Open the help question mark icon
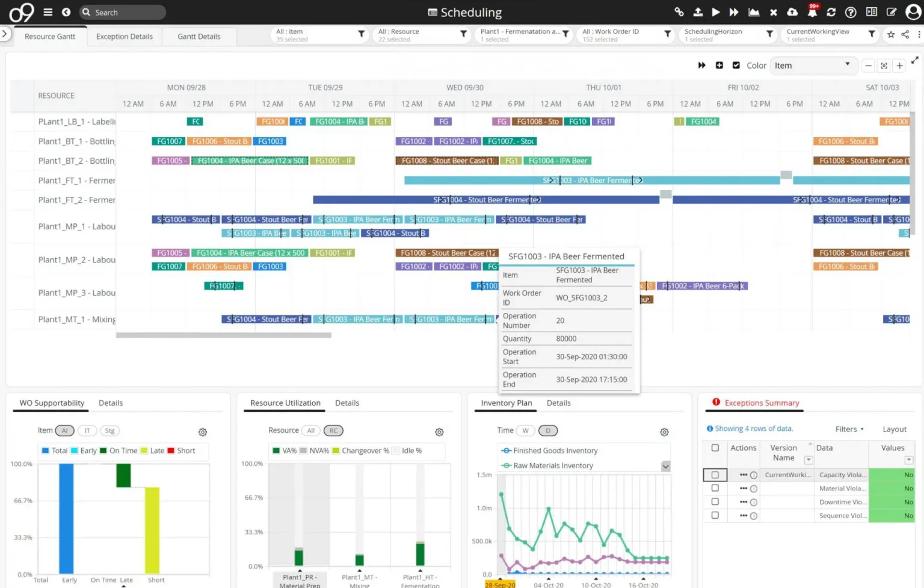This screenshot has height=588, width=924. pyautogui.click(x=851, y=12)
